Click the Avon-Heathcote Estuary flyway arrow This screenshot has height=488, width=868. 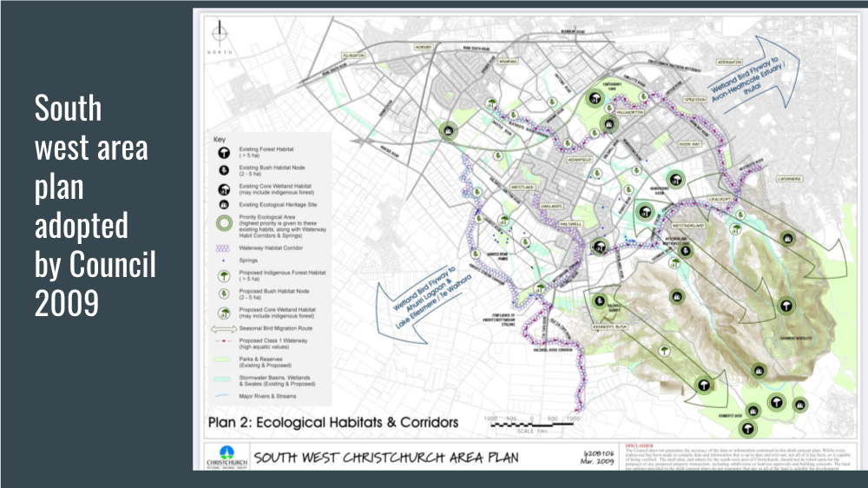(754, 76)
